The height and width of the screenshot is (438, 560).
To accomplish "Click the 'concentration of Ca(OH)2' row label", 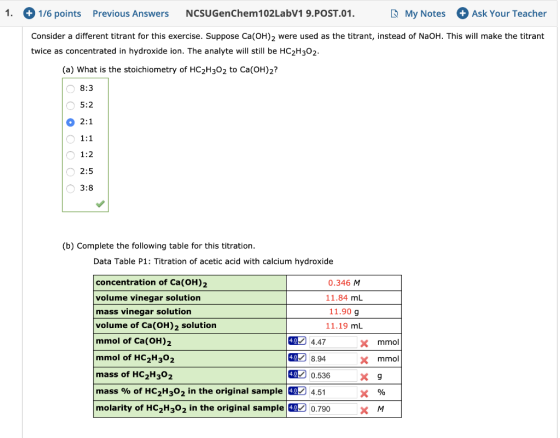I will click(x=151, y=283).
